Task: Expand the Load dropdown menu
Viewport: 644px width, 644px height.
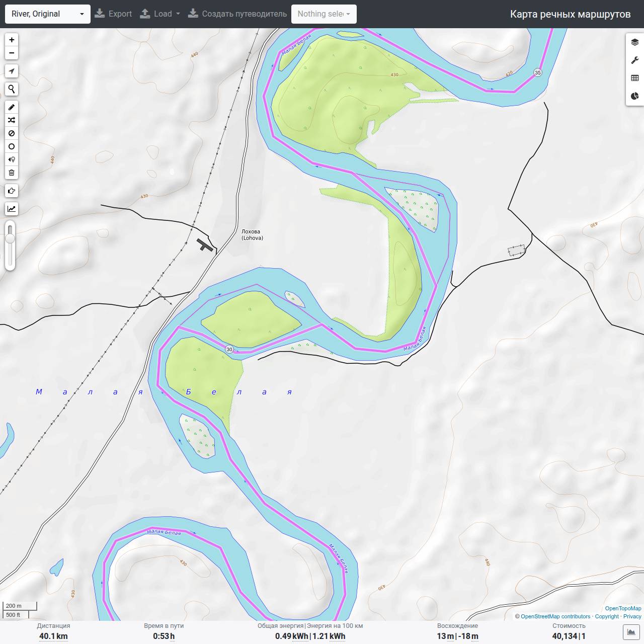Action: click(x=160, y=14)
